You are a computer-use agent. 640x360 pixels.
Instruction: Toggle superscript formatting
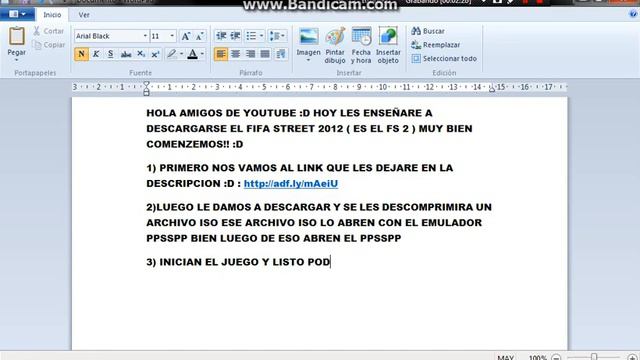pyautogui.click(x=156, y=54)
